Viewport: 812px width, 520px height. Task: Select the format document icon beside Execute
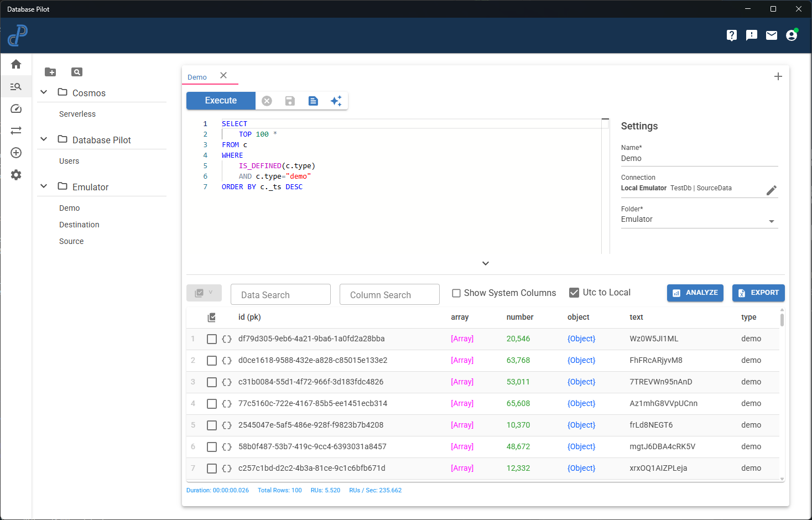[x=313, y=101]
